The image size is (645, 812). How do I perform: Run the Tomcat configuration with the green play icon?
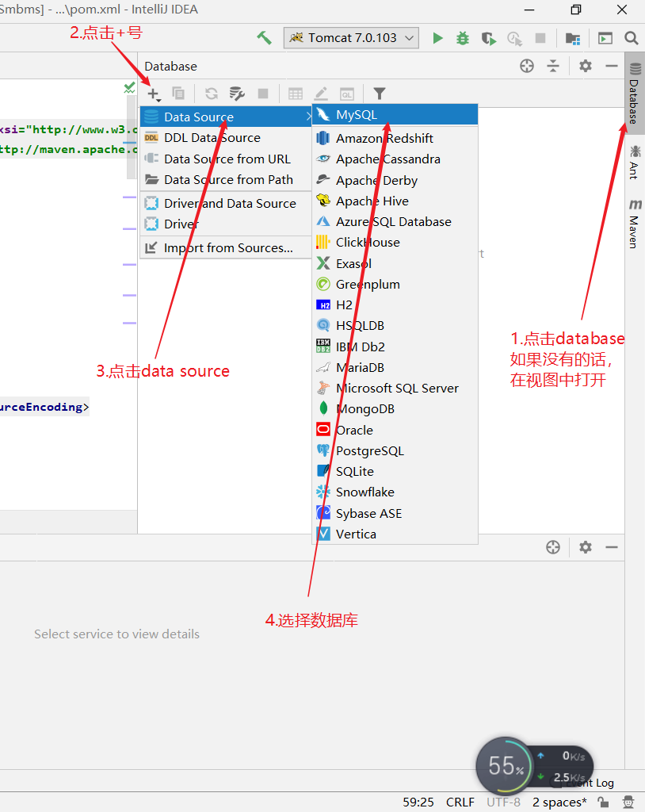tap(438, 38)
